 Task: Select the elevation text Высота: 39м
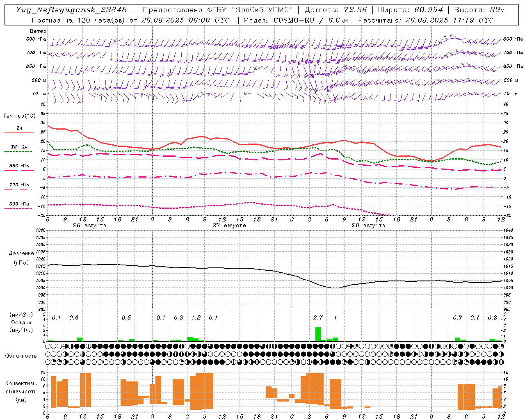click(x=479, y=10)
